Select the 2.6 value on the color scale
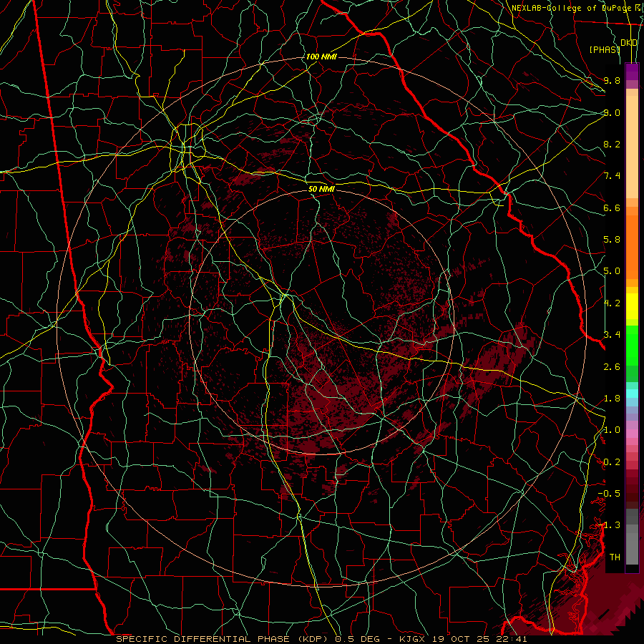The height and width of the screenshot is (644, 644). tap(612, 367)
